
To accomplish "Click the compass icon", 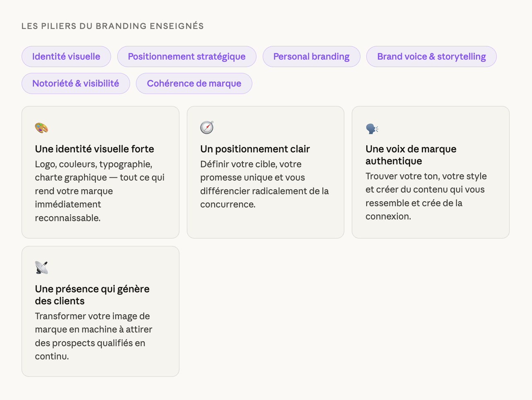I will coord(207,128).
